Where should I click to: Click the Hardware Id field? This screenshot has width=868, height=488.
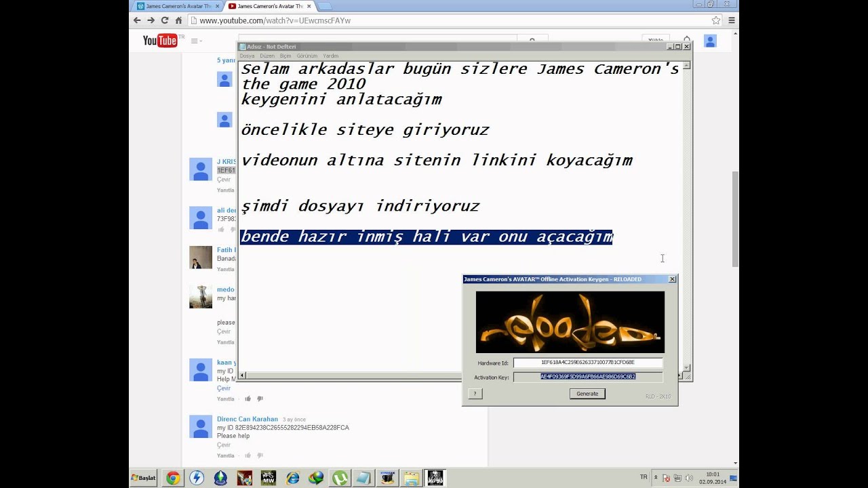click(x=588, y=363)
